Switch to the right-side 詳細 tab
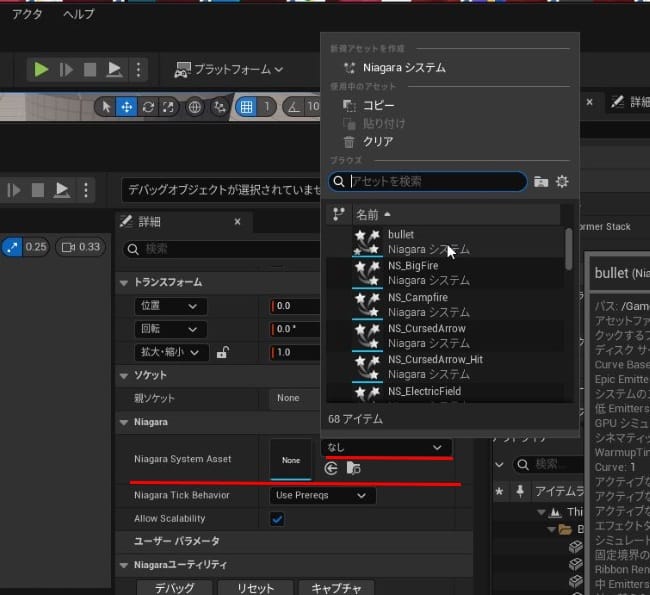This screenshot has width=650, height=595. 630,102
